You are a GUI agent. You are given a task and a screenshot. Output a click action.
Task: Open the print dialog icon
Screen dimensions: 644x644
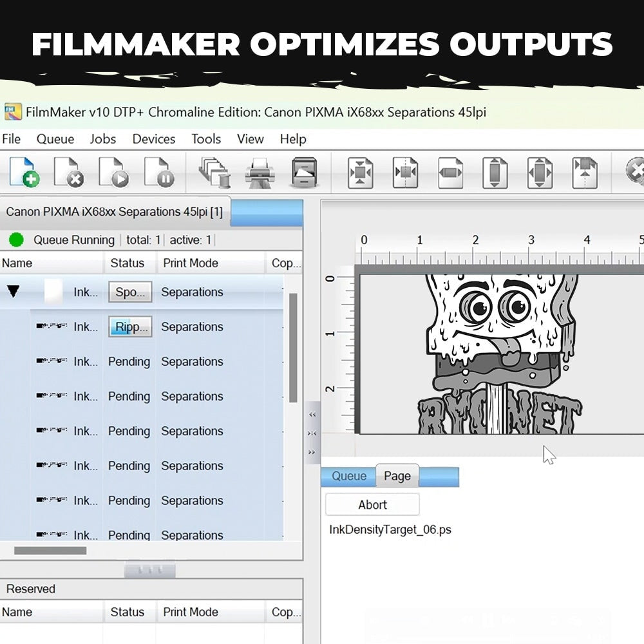pos(259,171)
